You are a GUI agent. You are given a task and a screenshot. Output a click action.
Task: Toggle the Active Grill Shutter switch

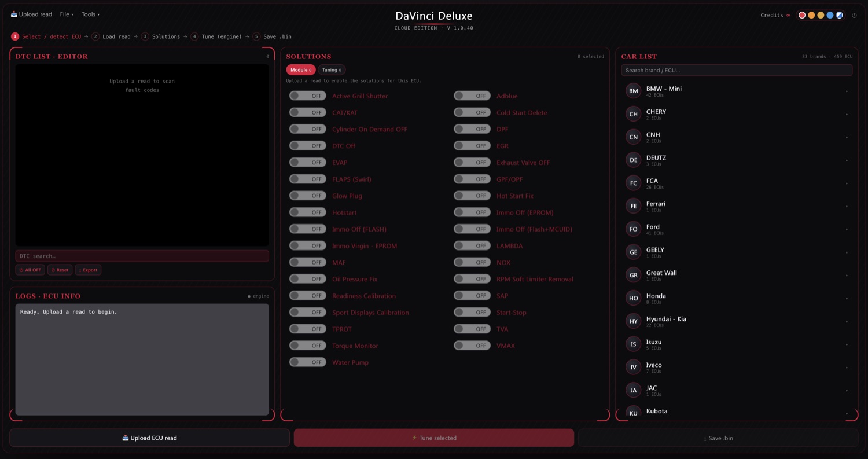tap(308, 96)
